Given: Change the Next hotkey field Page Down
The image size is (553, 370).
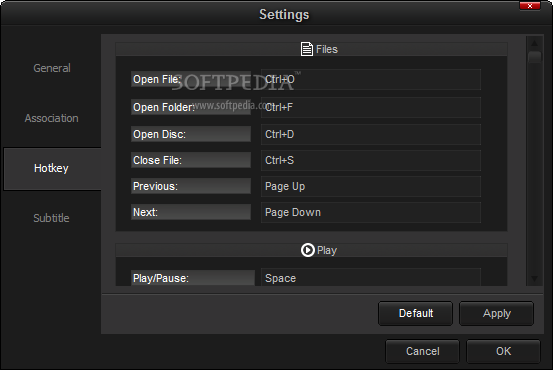Looking at the screenshot, I should pyautogui.click(x=371, y=212).
